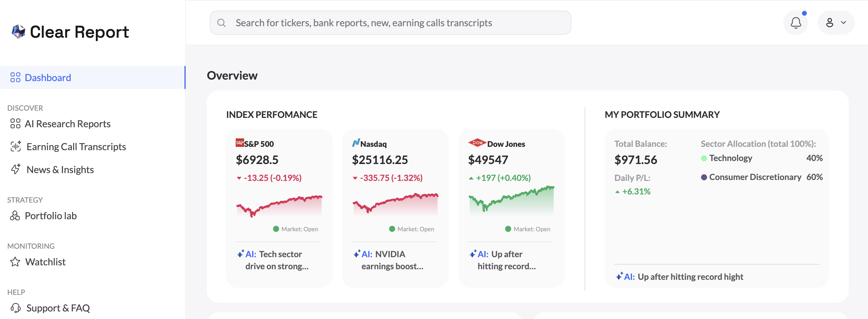
Task: Click the News & Insights icon
Action: click(15, 169)
